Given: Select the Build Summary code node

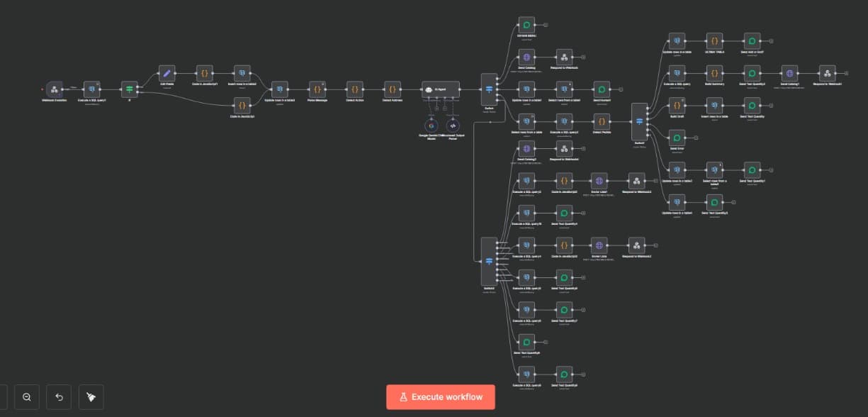Looking at the screenshot, I should click(x=715, y=73).
